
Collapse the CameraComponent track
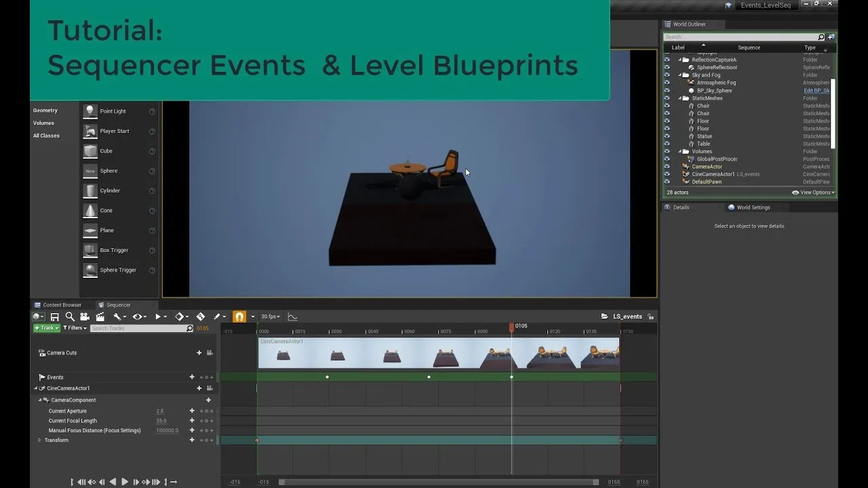tap(39, 400)
